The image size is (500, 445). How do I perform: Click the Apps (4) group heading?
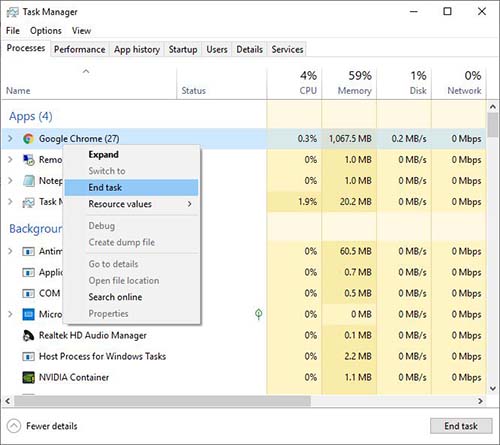[x=31, y=116]
